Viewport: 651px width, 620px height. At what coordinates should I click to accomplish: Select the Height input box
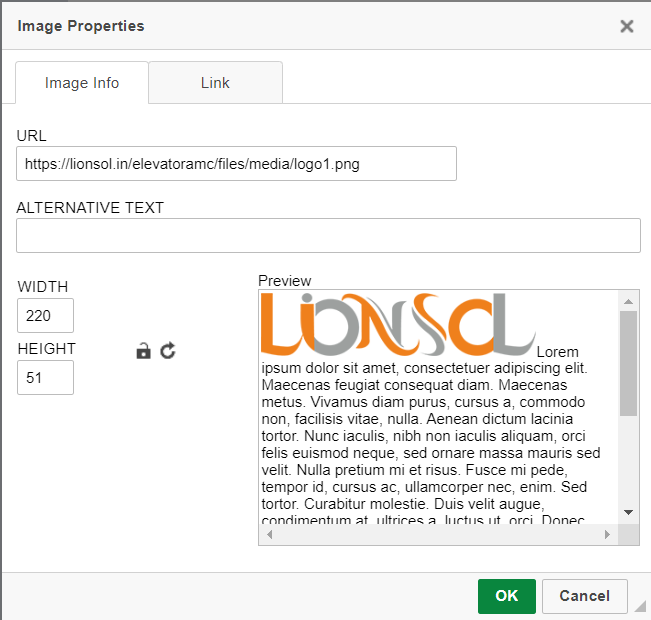coord(45,377)
